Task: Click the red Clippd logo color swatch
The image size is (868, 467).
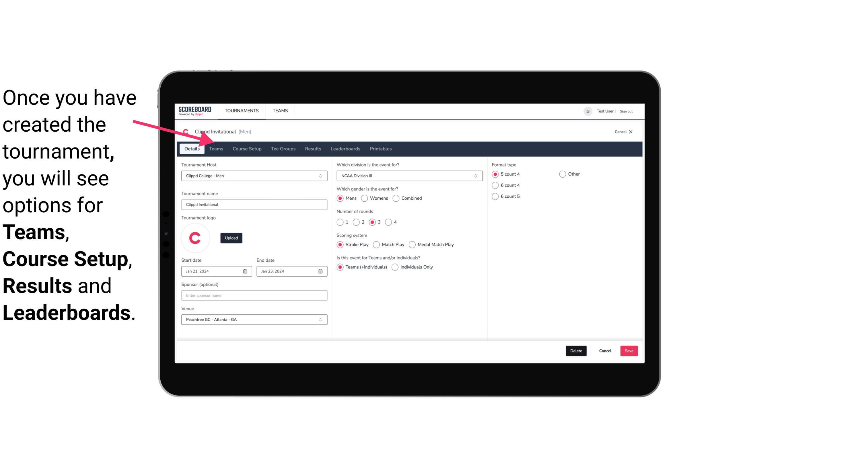Action: tap(196, 237)
